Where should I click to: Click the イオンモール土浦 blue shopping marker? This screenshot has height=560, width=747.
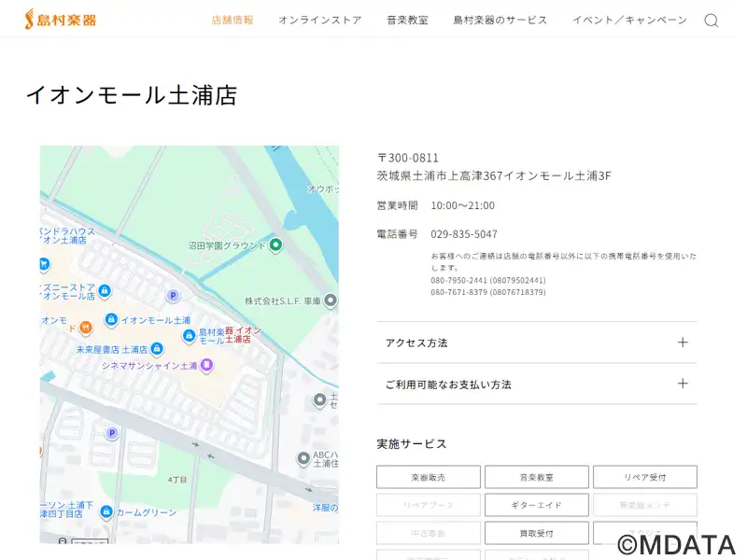click(x=111, y=320)
